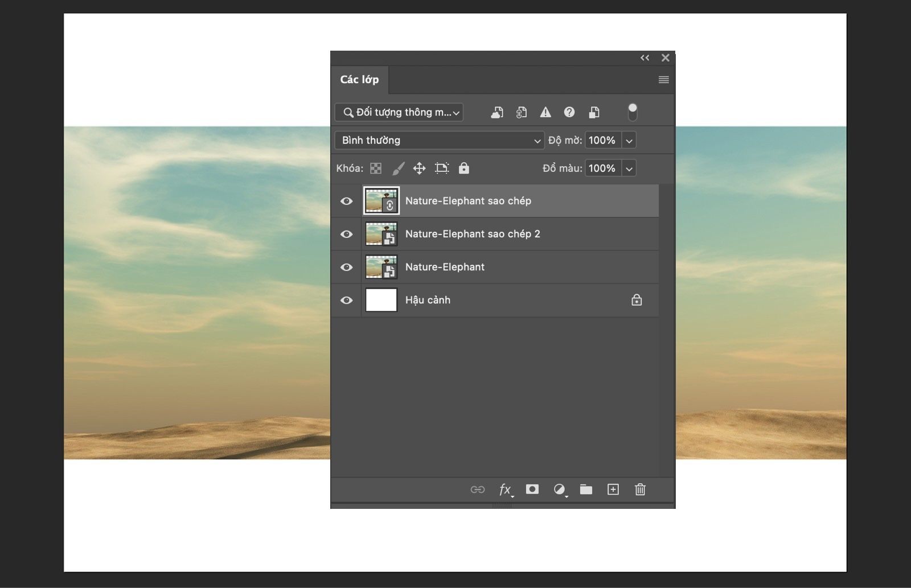Viewport: 911px width, 588px height.
Task: Lock all with the padlock beside Khóa
Action: click(464, 168)
